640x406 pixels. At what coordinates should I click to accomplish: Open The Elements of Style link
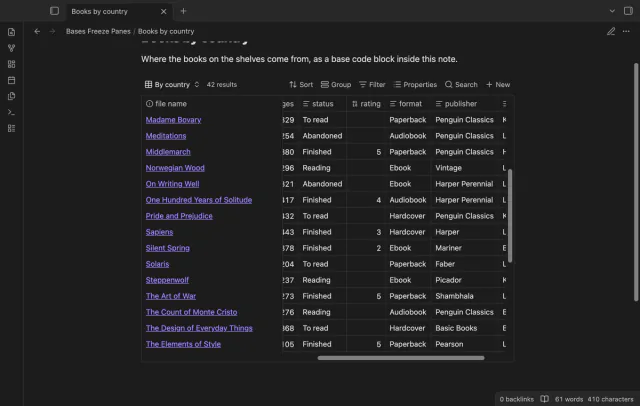183,344
